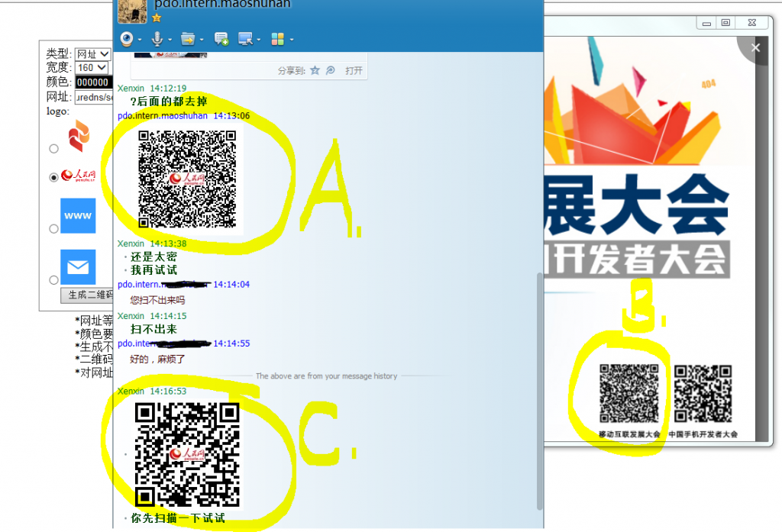782x532 pixels.
Task: Click the 打开 open link
Action: pyautogui.click(x=354, y=70)
